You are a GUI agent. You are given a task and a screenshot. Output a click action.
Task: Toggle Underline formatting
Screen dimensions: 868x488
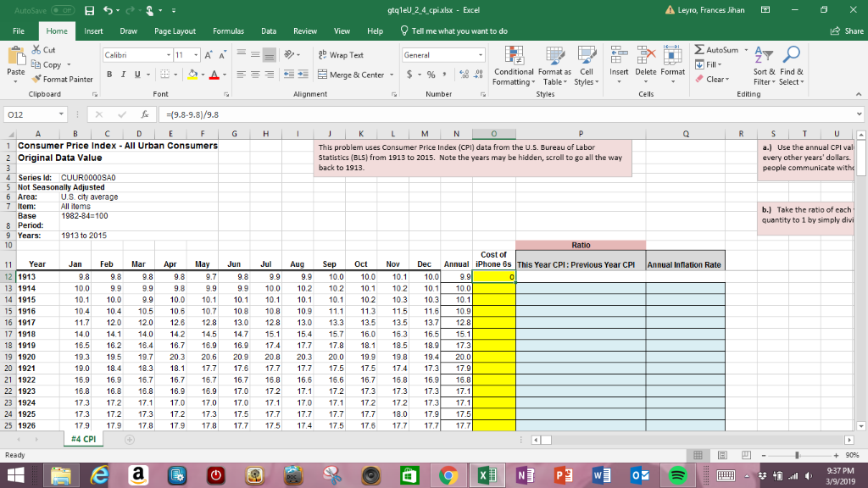point(137,75)
